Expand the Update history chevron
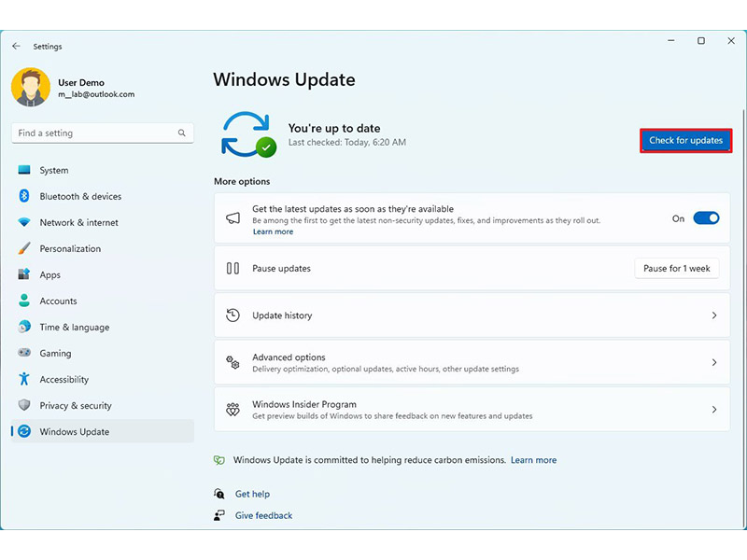The width and height of the screenshot is (747, 560). point(714,315)
